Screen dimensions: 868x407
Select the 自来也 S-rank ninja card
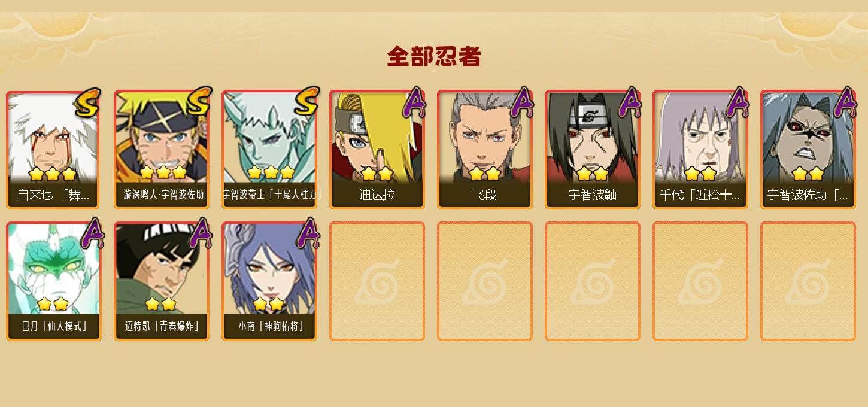54,150
